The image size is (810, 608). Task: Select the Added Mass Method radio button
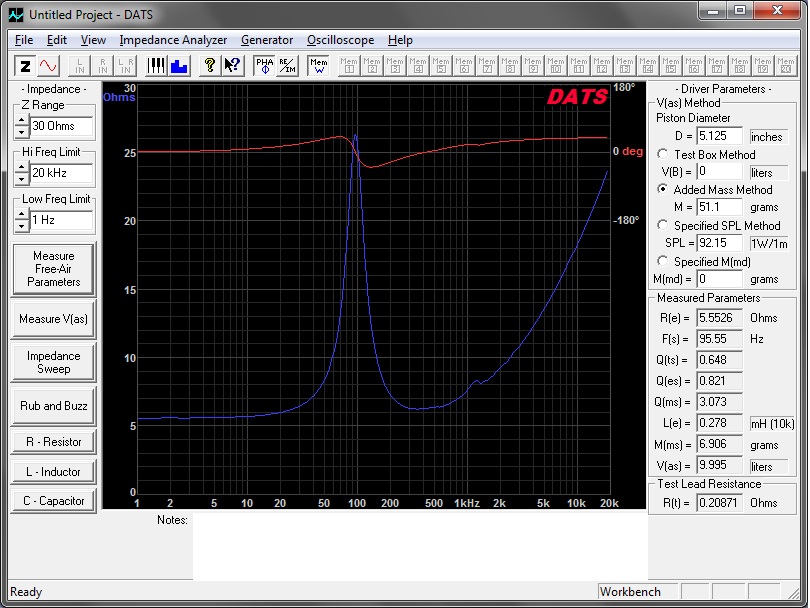662,189
